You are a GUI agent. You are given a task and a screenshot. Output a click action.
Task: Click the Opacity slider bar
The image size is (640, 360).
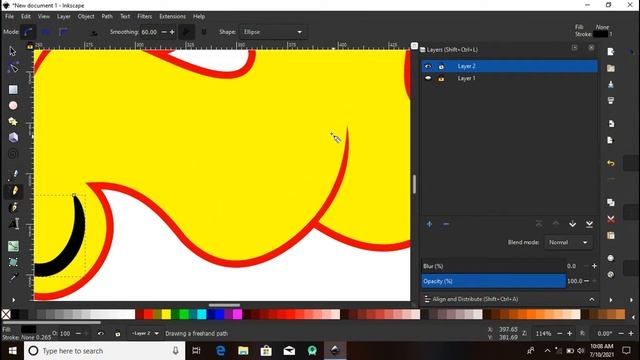coord(493,281)
